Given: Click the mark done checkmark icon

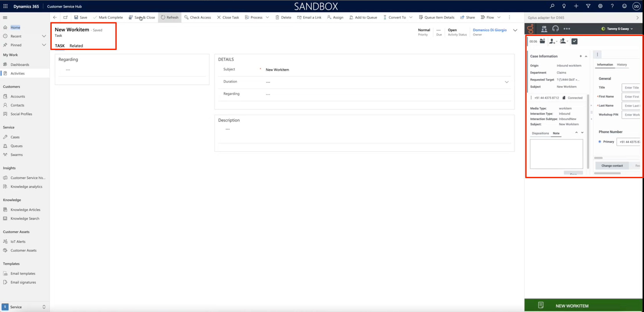Looking at the screenshot, I should click(x=574, y=41).
